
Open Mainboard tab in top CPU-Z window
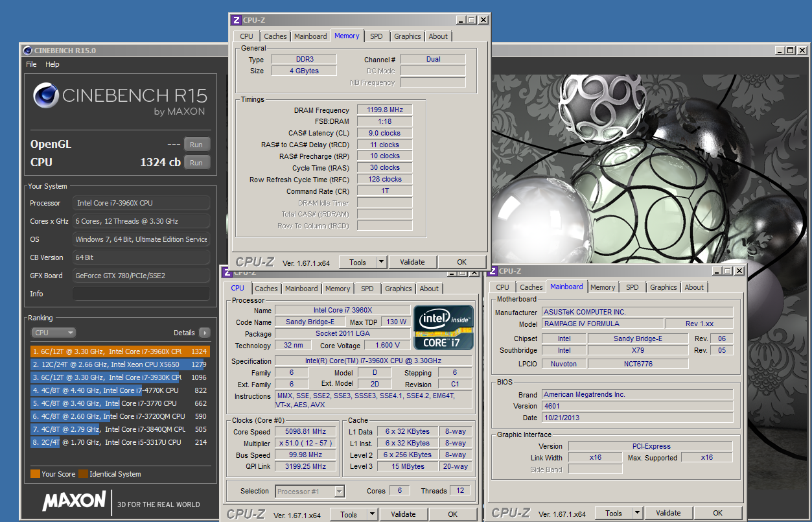click(310, 36)
